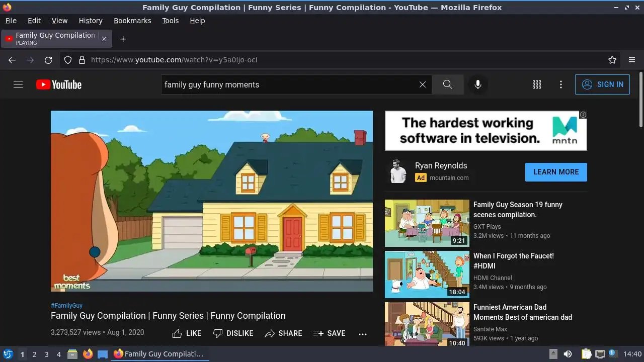Open YouTube settings three-dot menu

(561, 84)
